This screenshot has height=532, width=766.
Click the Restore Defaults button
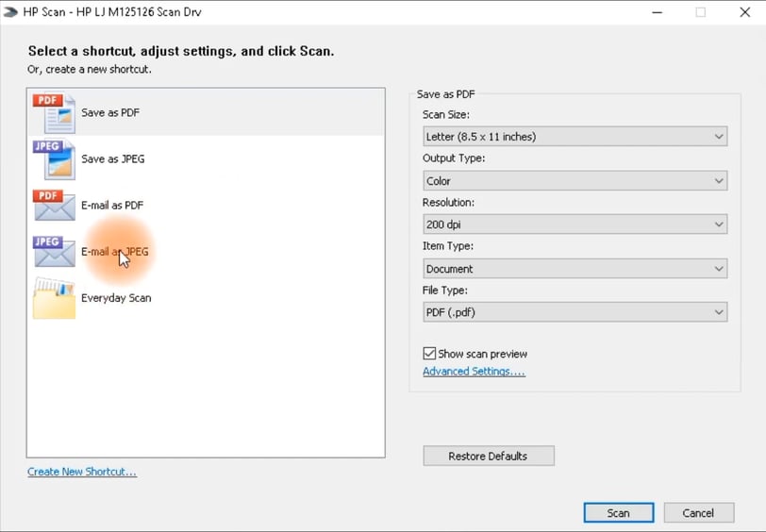(x=489, y=456)
